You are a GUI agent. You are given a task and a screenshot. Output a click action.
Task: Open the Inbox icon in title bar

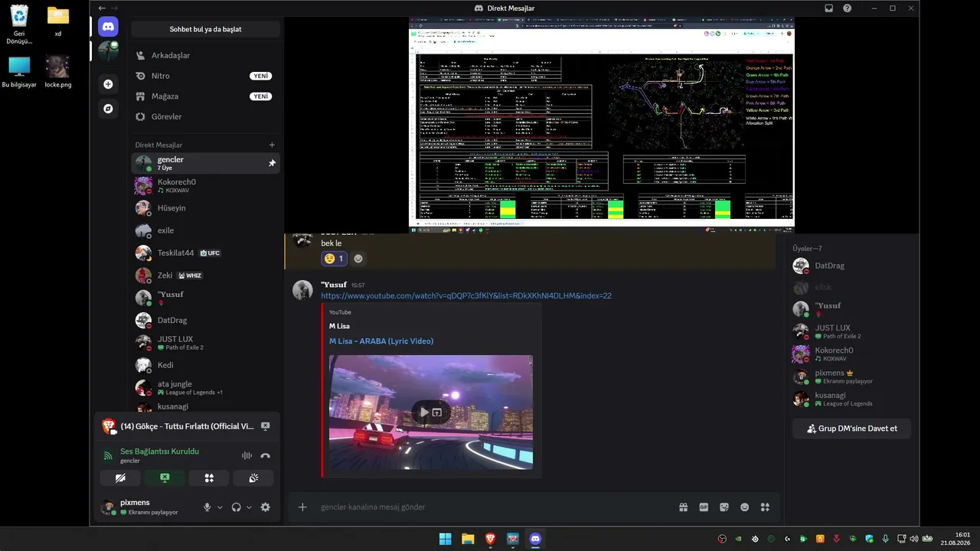[828, 8]
